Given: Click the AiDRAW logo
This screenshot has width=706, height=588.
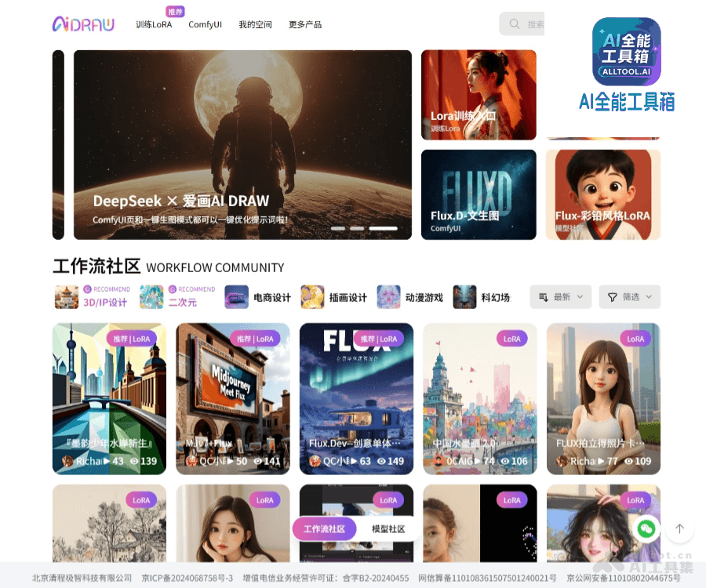Looking at the screenshot, I should pos(83,24).
